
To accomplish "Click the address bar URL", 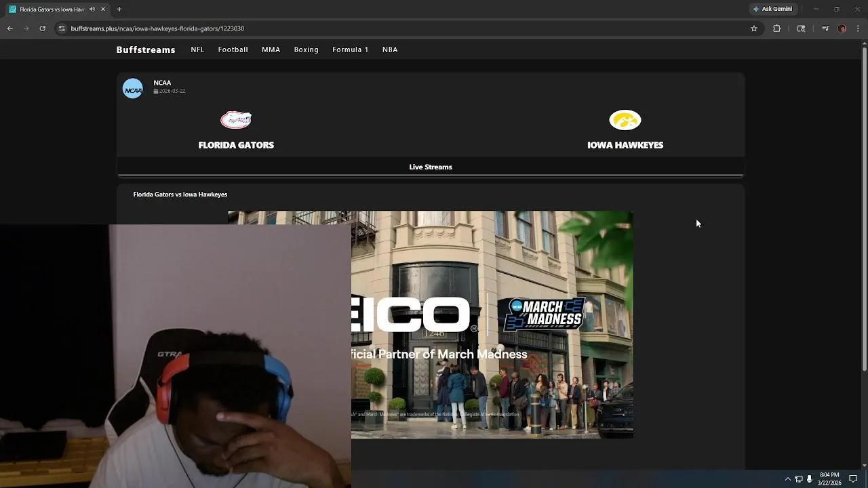I will 157,28.
